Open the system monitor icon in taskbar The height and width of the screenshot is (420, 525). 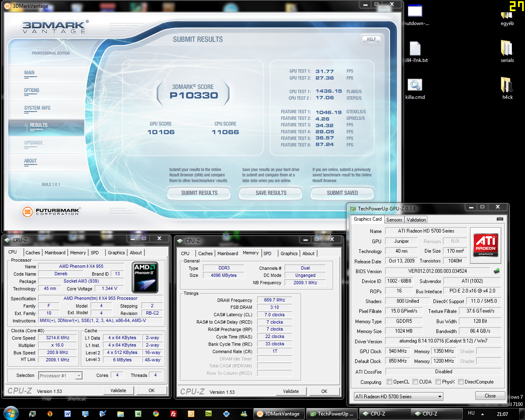coord(32,414)
